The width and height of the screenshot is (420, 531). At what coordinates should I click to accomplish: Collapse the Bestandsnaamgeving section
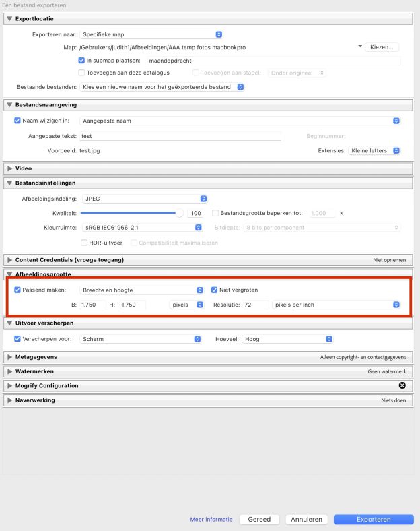coord(9,104)
